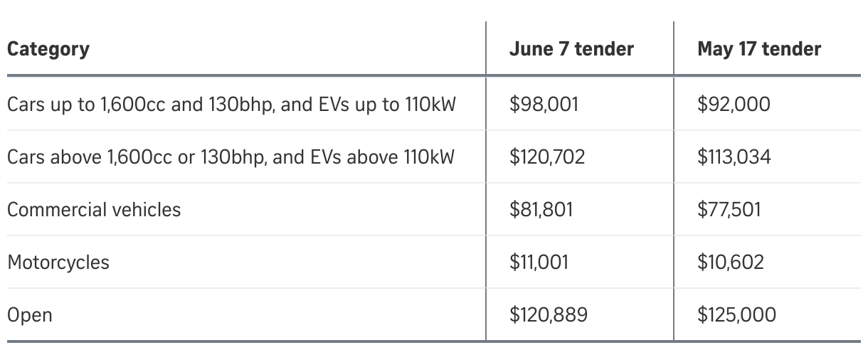This screenshot has height=350, width=868.
Task: Select the Cars up to 1,600cc category cell
Action: 232,105
